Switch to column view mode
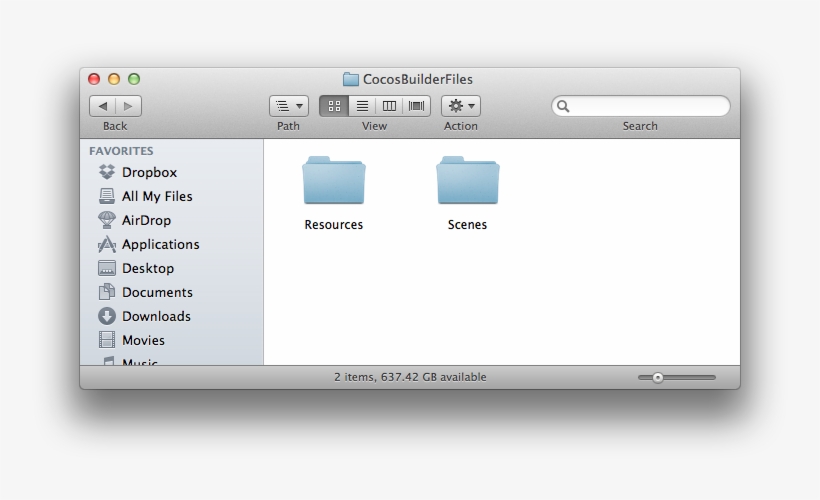This screenshot has width=820, height=500. point(390,106)
